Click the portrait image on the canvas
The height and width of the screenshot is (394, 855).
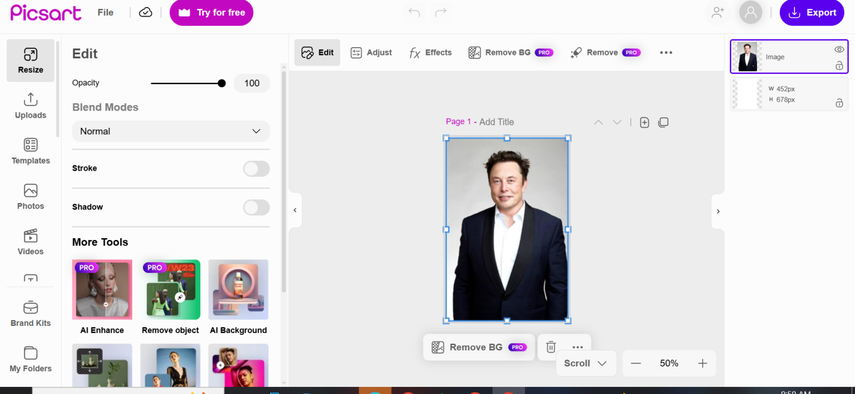tap(507, 229)
